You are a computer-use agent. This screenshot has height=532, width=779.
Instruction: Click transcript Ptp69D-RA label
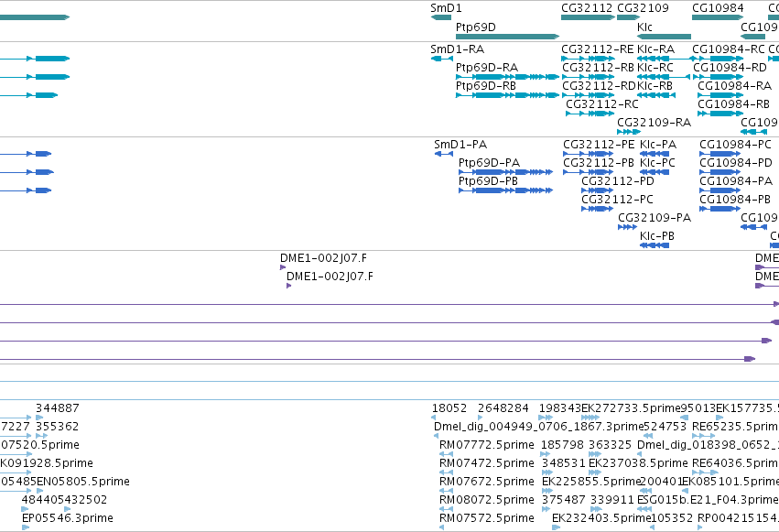[x=487, y=67]
